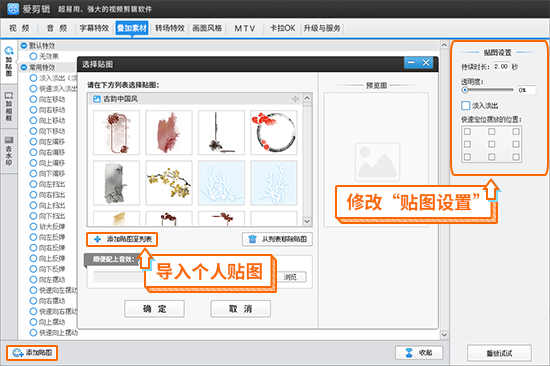The image size is (550, 366).
Task: Open the 加相框 side tab icon
Action: tap(9, 95)
